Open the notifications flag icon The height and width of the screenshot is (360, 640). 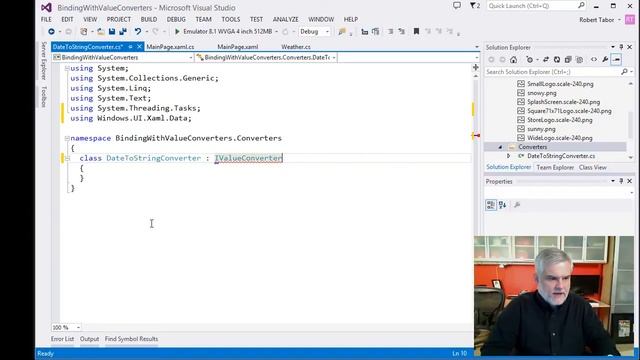click(x=475, y=6)
